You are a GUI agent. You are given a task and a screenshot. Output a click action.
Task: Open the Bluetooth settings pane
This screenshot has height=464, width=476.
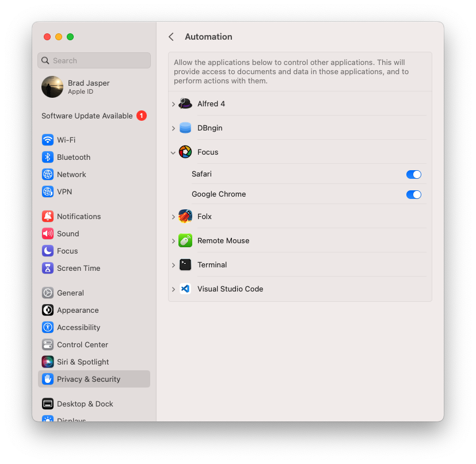[73, 157]
